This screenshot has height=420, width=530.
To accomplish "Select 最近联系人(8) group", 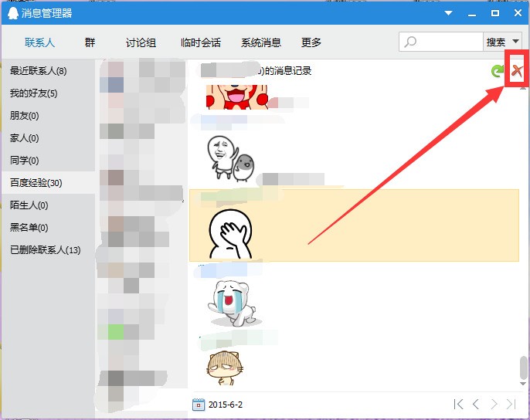I will click(48, 70).
